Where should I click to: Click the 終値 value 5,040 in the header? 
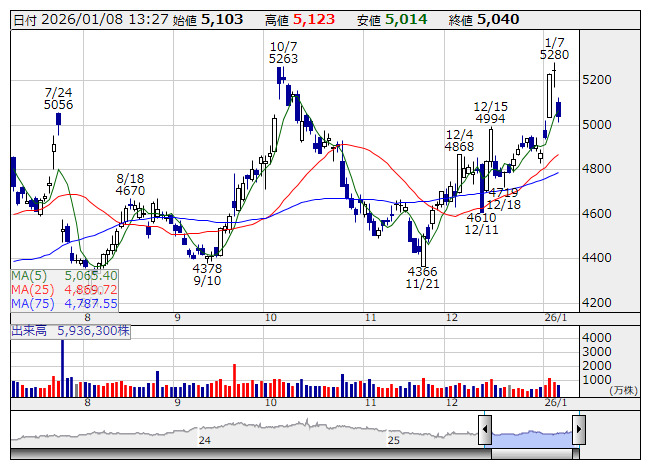(x=497, y=19)
